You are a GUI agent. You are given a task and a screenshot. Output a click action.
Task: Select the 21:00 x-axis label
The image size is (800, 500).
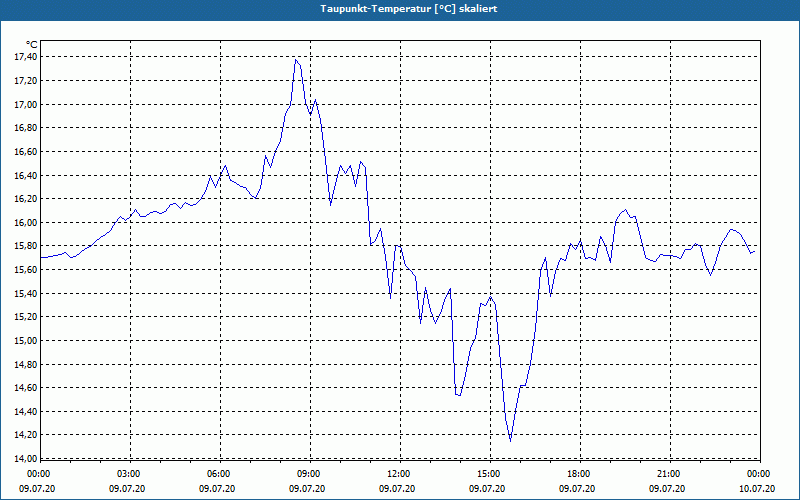click(x=670, y=474)
